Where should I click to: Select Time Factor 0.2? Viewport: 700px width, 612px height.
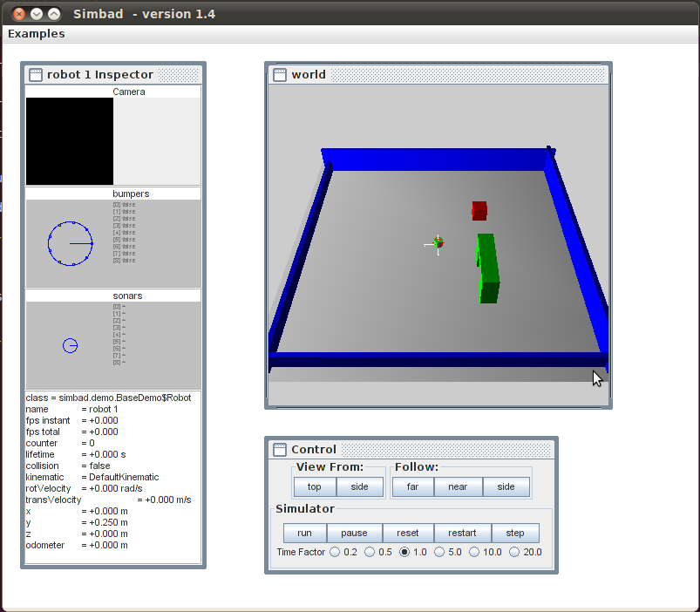pos(335,551)
